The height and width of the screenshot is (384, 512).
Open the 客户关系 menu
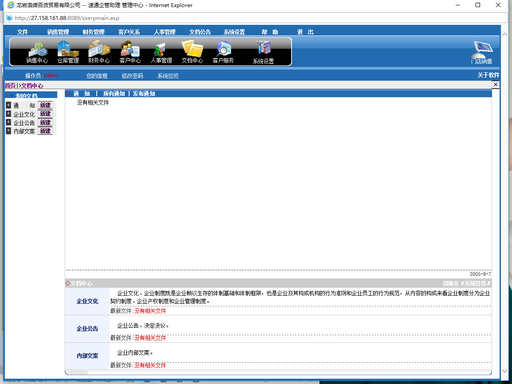click(129, 32)
